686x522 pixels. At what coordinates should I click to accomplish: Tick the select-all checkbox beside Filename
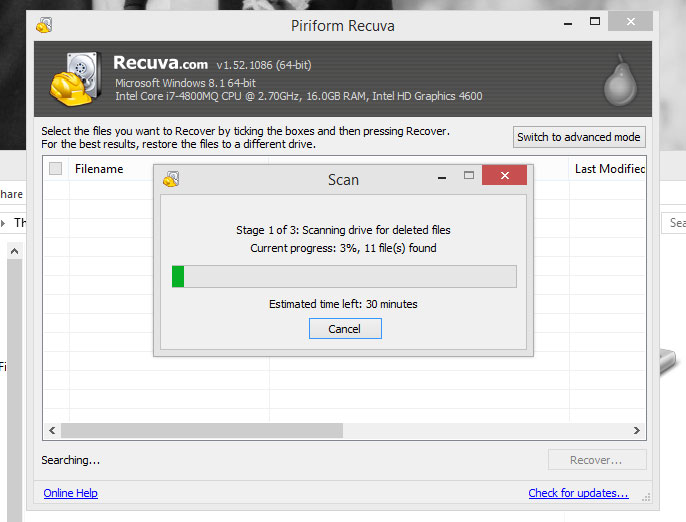[x=56, y=168]
